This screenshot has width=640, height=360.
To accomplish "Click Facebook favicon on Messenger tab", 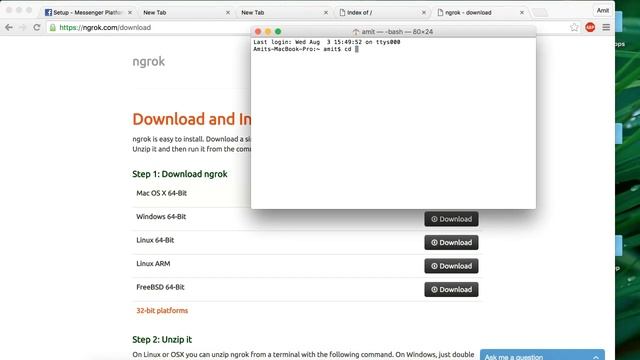I will tap(48, 13).
